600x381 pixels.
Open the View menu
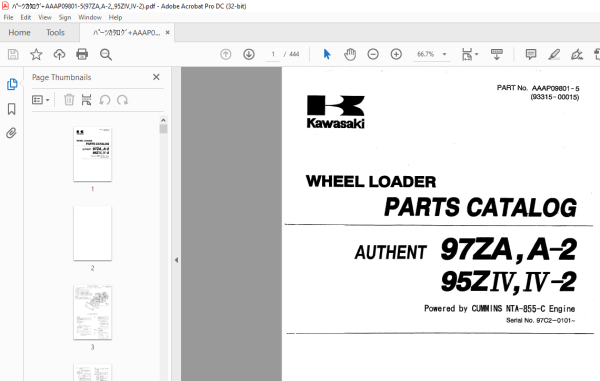[45, 17]
